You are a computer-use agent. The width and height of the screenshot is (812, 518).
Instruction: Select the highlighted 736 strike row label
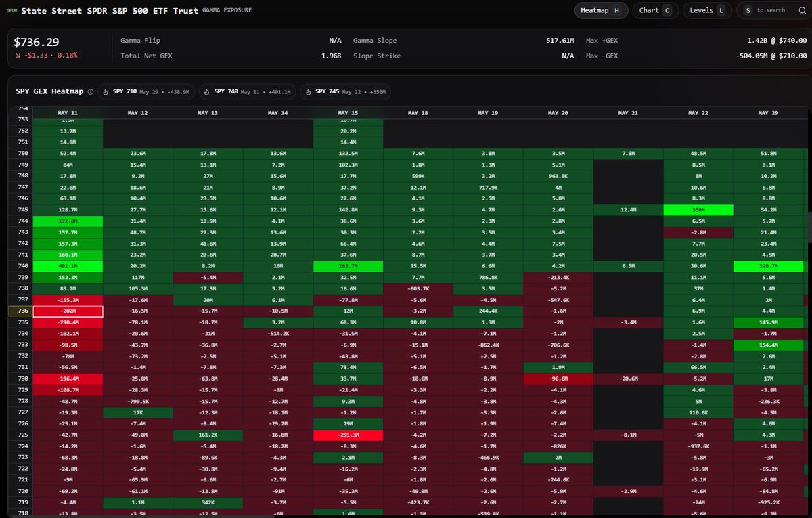point(20,311)
